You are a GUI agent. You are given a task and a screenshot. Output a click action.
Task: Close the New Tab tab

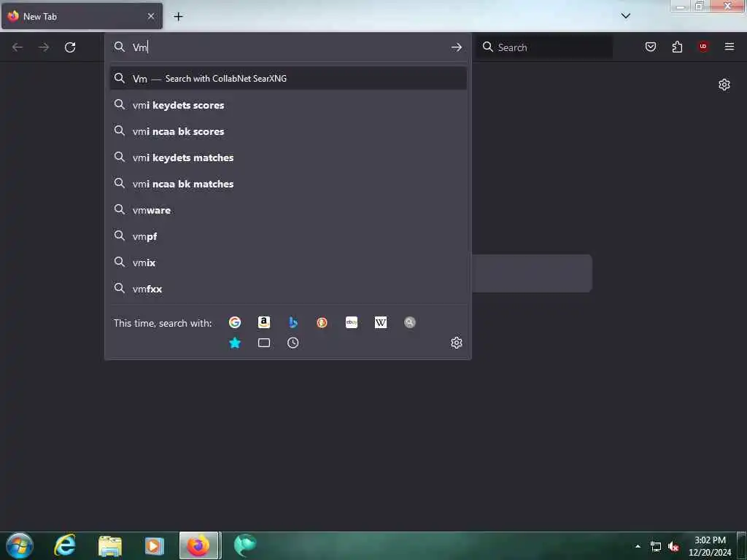150,16
